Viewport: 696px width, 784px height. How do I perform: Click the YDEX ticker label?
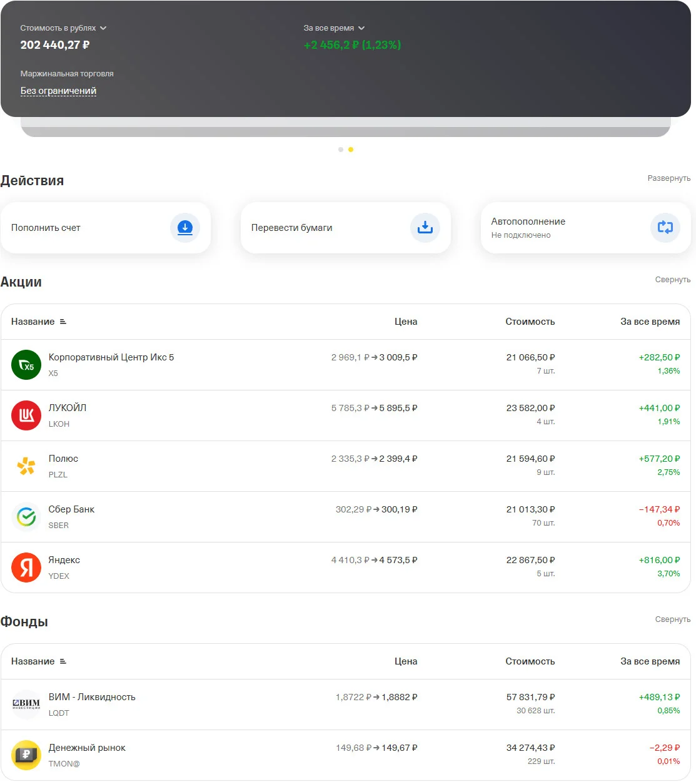tap(59, 576)
